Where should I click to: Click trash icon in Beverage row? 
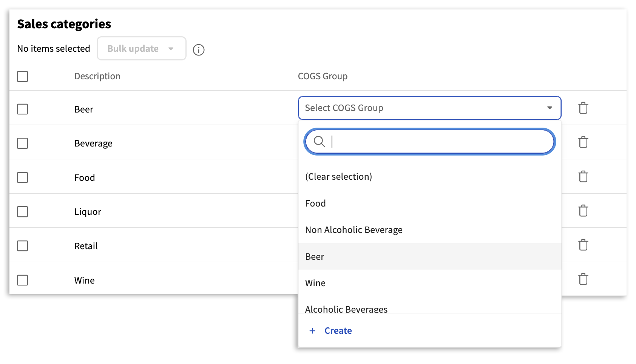click(x=583, y=142)
